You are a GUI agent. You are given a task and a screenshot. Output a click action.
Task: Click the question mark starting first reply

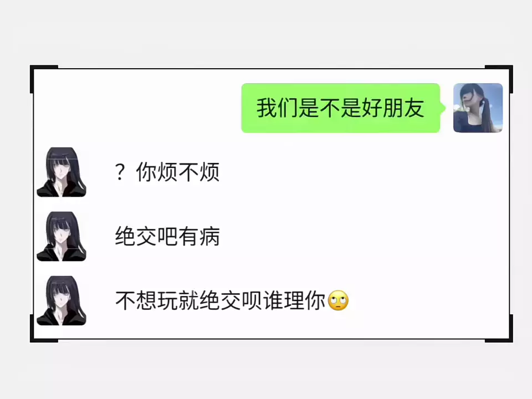(120, 172)
